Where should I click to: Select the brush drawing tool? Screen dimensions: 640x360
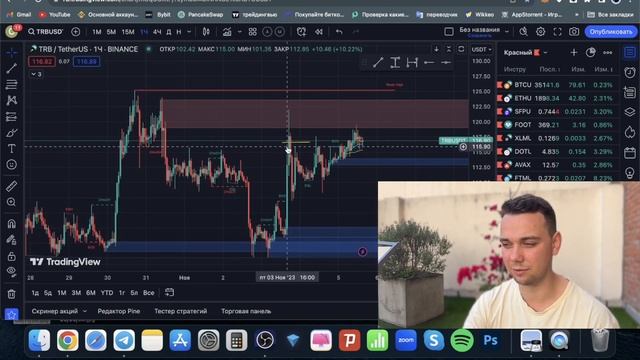pyautogui.click(x=11, y=133)
